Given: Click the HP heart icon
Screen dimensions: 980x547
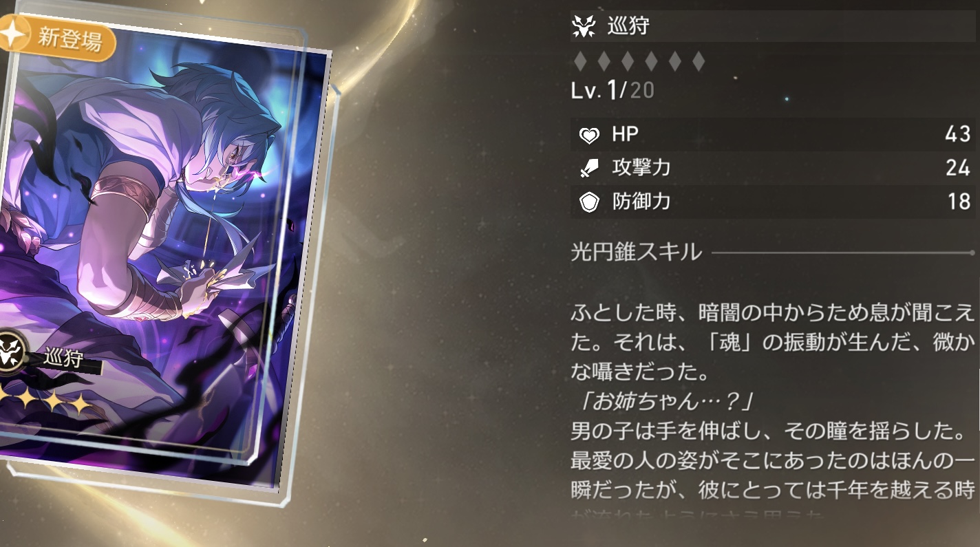Looking at the screenshot, I should coord(589,135).
